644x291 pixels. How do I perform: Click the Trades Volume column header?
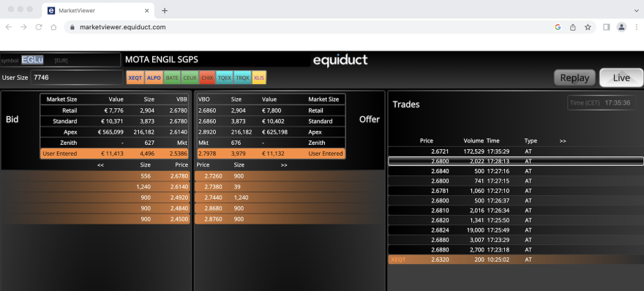tap(473, 141)
